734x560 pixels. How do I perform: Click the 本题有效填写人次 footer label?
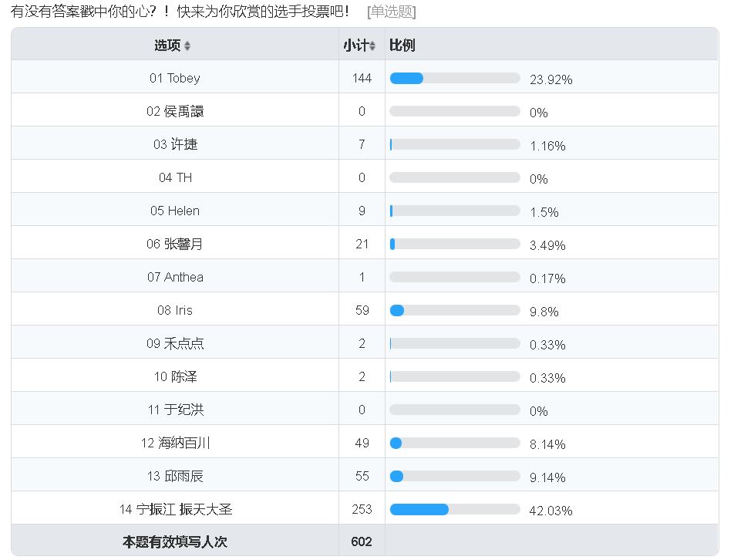coord(175,541)
